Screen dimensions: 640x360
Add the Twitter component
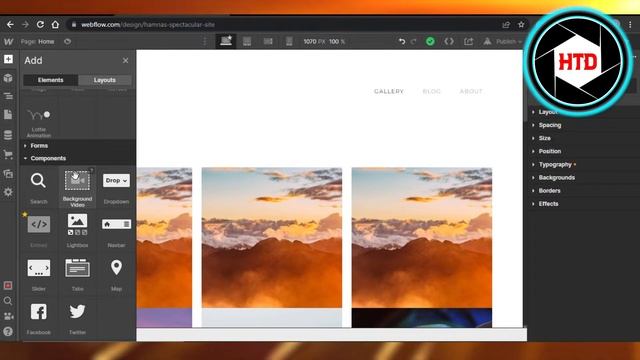tap(78, 318)
